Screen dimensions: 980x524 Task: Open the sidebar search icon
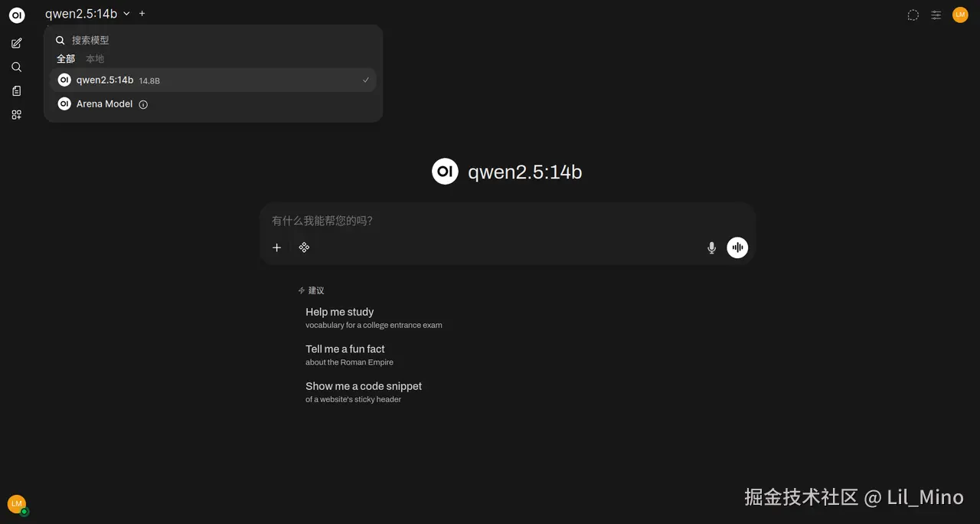17,67
